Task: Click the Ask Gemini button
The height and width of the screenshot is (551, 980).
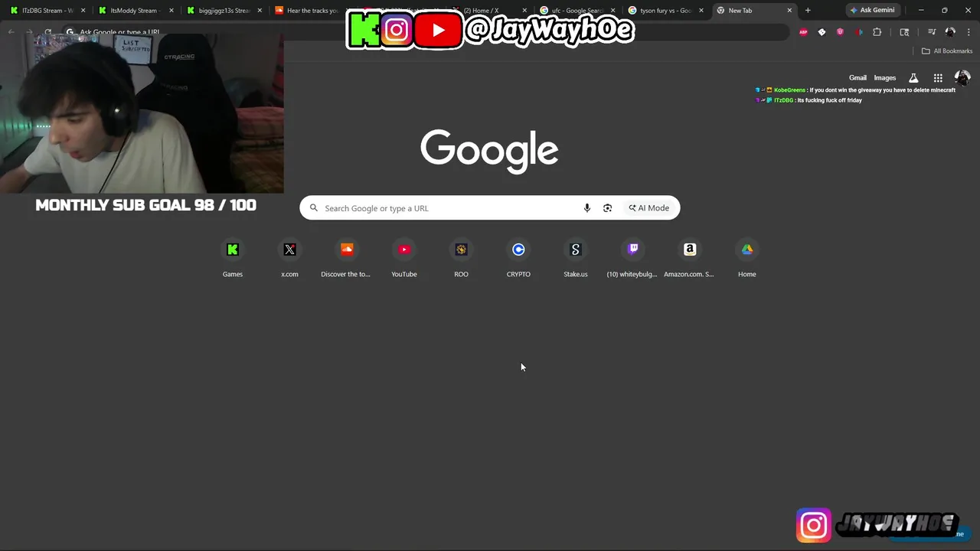Action: pyautogui.click(x=872, y=11)
